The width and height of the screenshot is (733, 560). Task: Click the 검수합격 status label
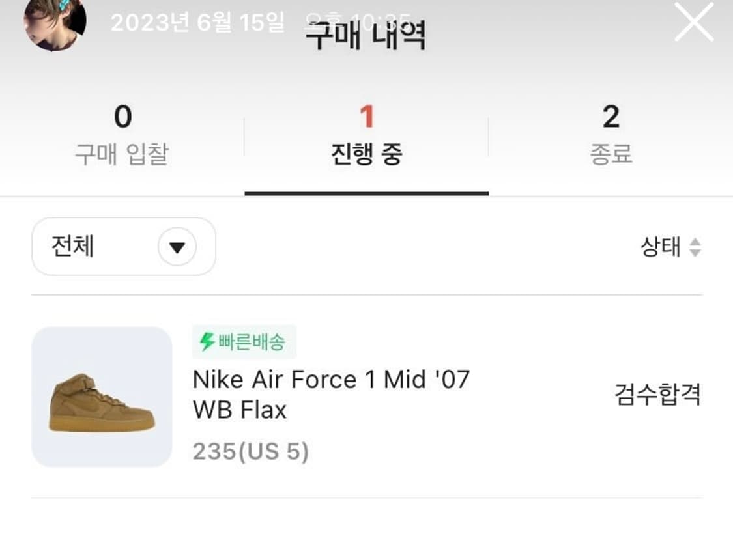click(657, 395)
